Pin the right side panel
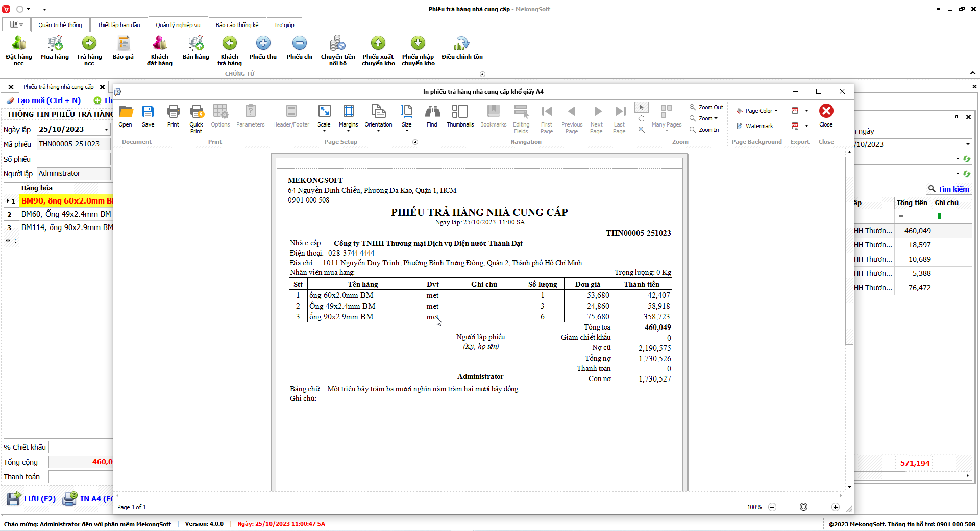The width and height of the screenshot is (980, 531). click(x=957, y=117)
